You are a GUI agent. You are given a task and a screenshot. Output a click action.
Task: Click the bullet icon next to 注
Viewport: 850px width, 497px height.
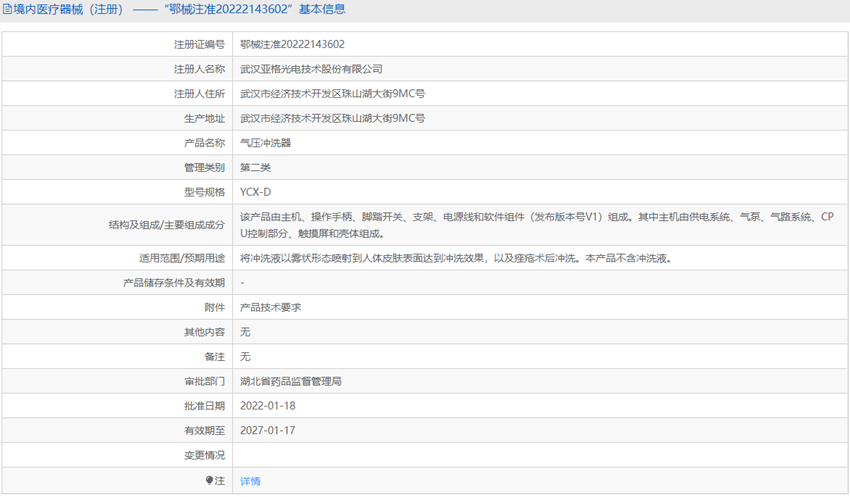coord(209,480)
